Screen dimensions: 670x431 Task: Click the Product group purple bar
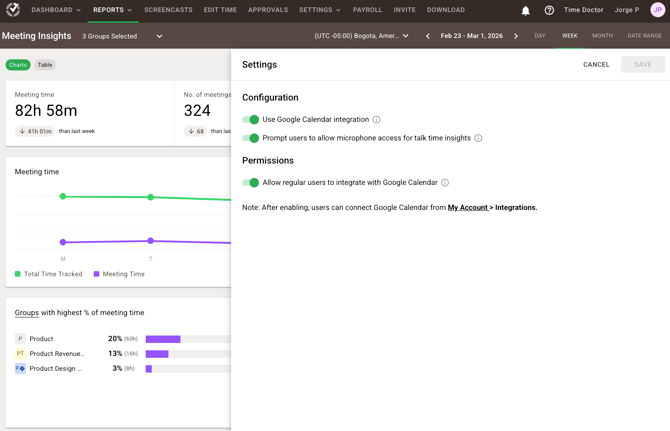163,339
